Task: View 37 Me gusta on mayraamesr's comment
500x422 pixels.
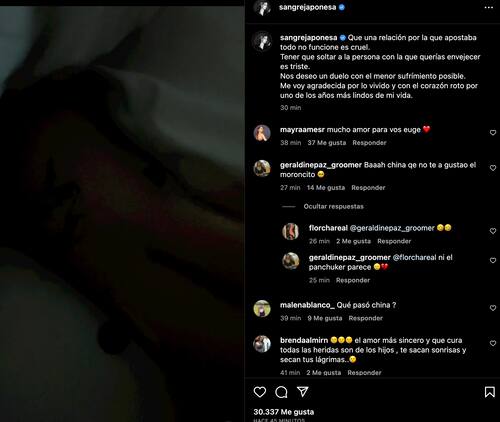Action: click(x=327, y=143)
